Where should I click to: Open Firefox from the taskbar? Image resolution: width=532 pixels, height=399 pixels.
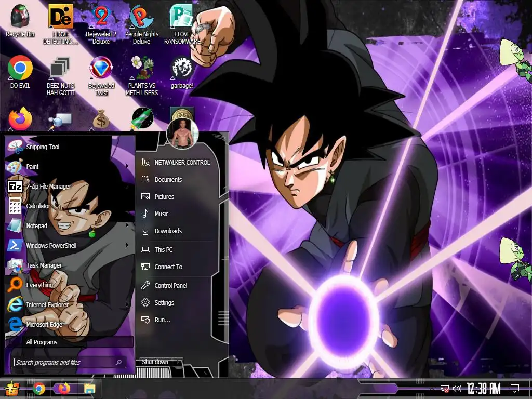pos(64,389)
